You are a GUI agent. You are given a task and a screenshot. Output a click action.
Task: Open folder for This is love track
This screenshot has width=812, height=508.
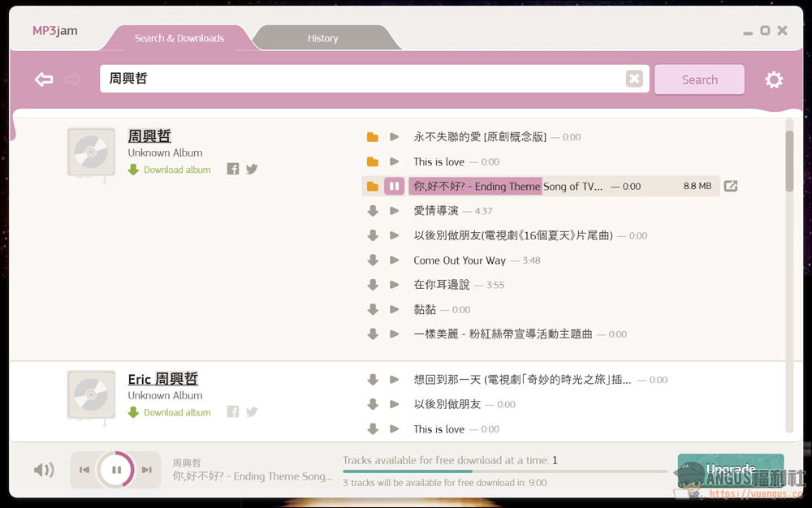[x=373, y=161]
